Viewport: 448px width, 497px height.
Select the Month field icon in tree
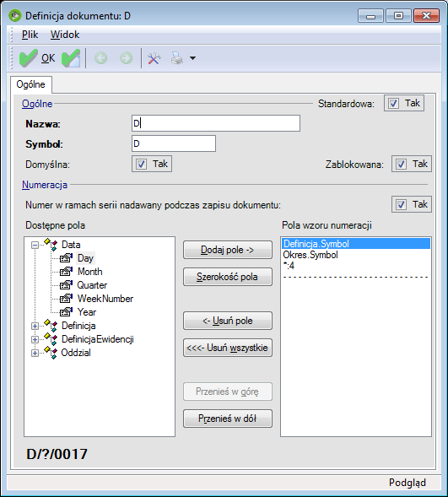click(x=66, y=272)
